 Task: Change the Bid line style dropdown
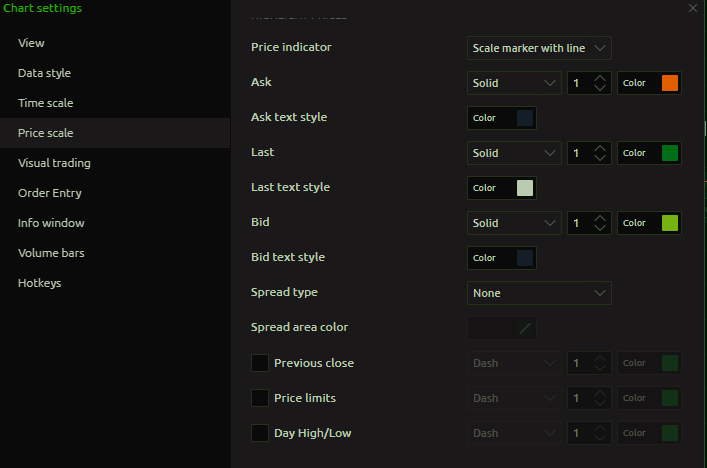tap(514, 223)
